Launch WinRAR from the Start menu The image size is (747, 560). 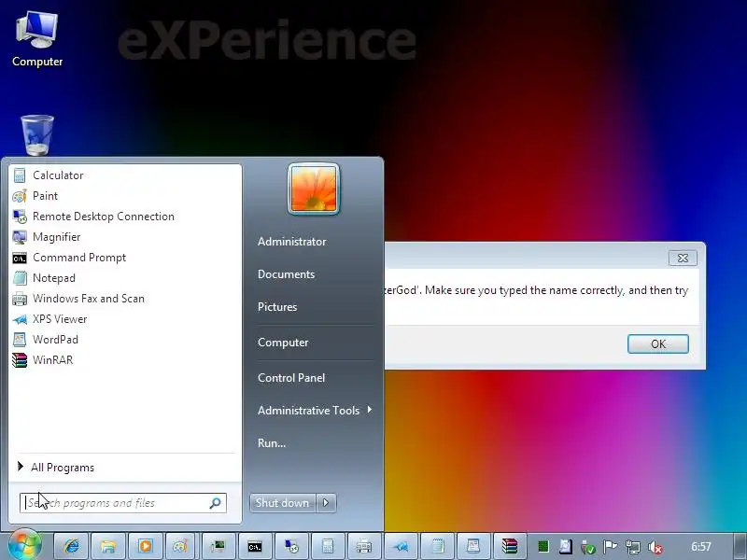[x=125, y=360]
